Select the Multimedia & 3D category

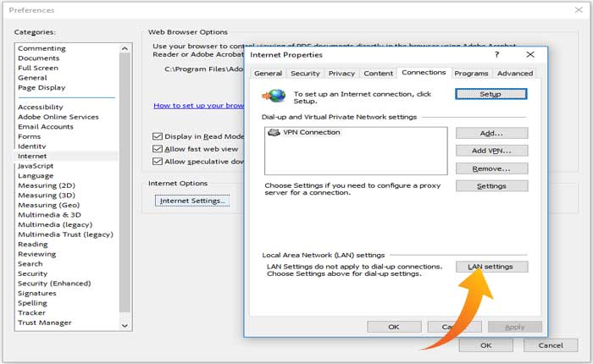49,215
